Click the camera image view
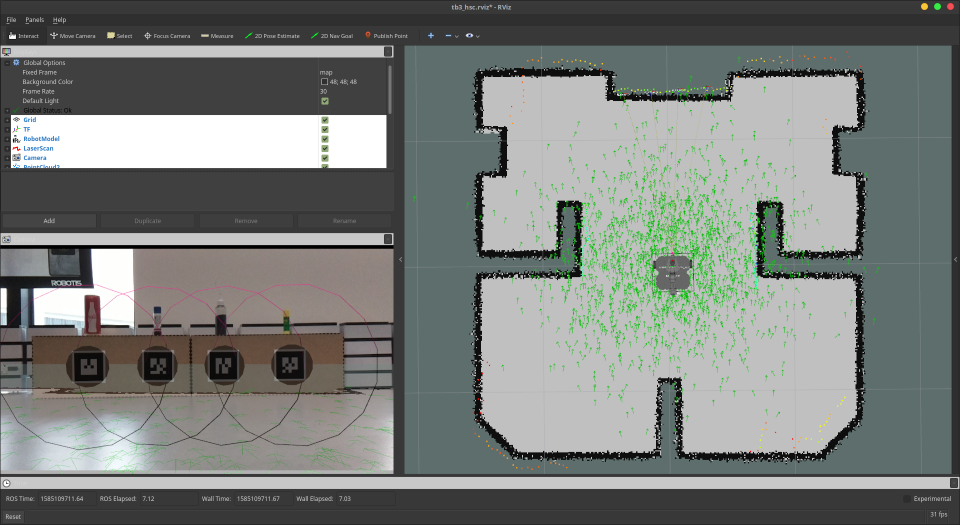Image resolution: width=960 pixels, height=525 pixels. tap(197, 360)
